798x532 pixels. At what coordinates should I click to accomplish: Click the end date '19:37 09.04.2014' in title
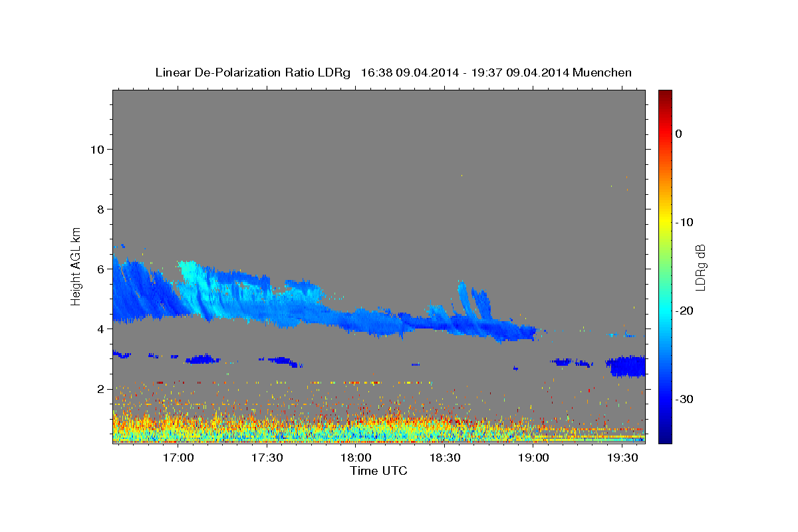(x=519, y=72)
